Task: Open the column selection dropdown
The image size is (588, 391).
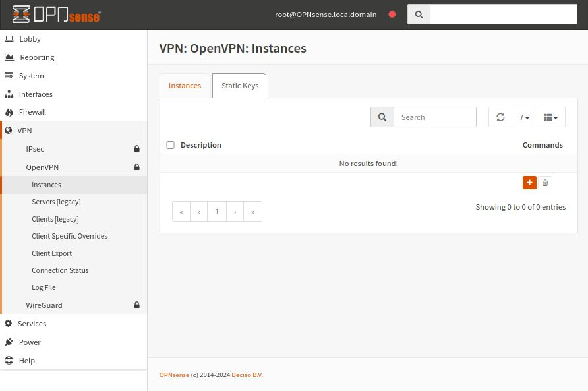Action: click(x=550, y=117)
